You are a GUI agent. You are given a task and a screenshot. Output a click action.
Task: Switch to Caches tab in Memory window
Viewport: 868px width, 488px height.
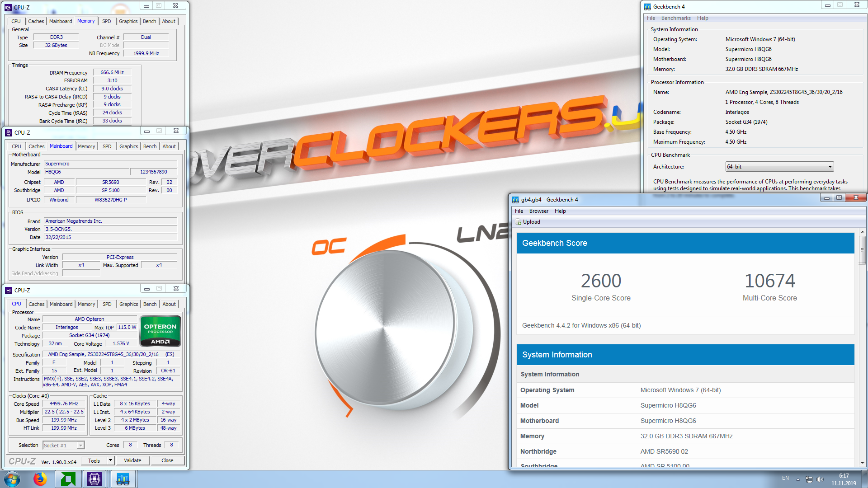(36, 21)
